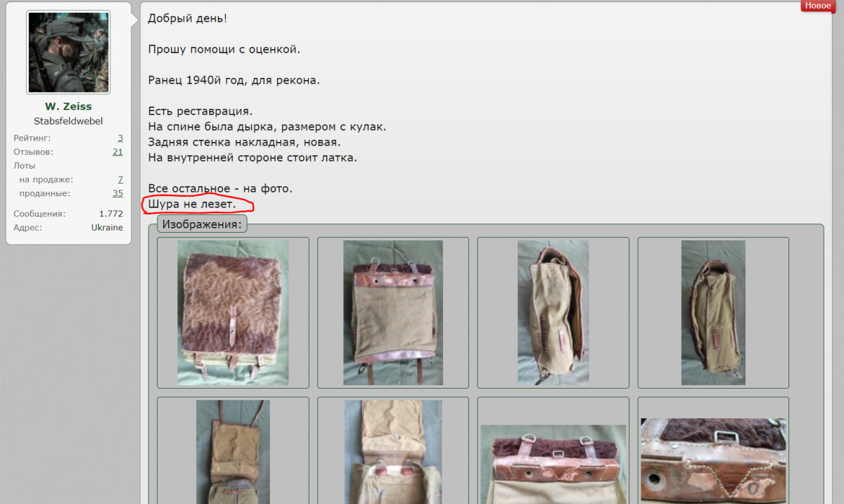Click the Ukraine address value
Viewport: 844px width, 504px height.
(107, 228)
